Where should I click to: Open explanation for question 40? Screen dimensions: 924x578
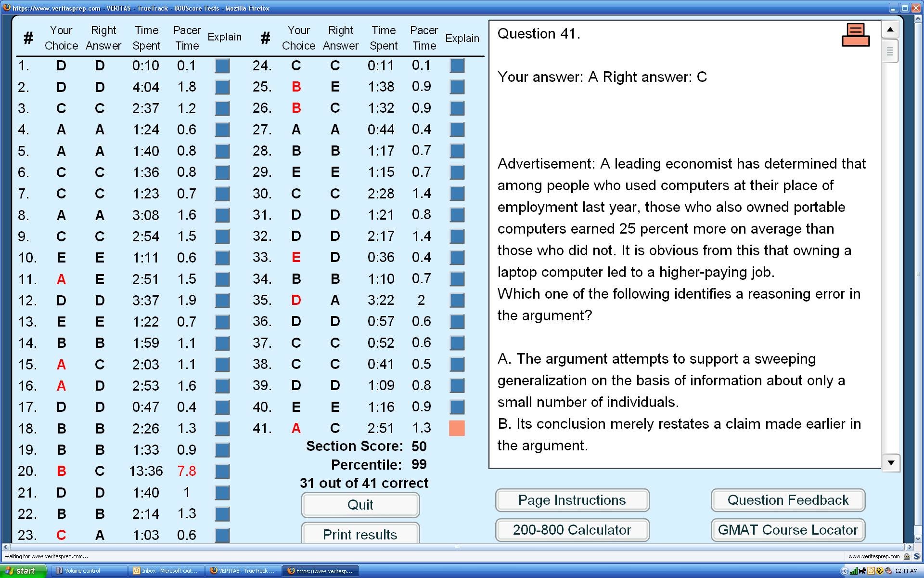(457, 407)
